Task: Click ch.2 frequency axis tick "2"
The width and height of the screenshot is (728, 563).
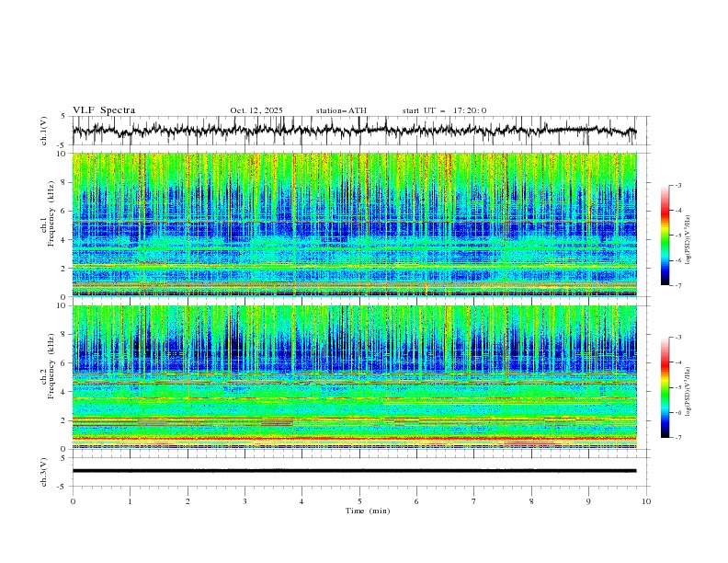Action: click(65, 420)
